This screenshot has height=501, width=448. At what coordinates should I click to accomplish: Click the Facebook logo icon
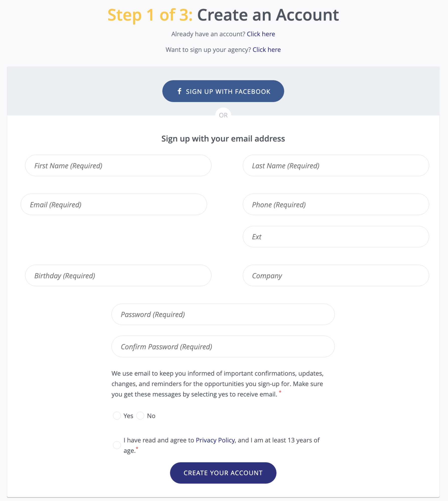tap(179, 91)
